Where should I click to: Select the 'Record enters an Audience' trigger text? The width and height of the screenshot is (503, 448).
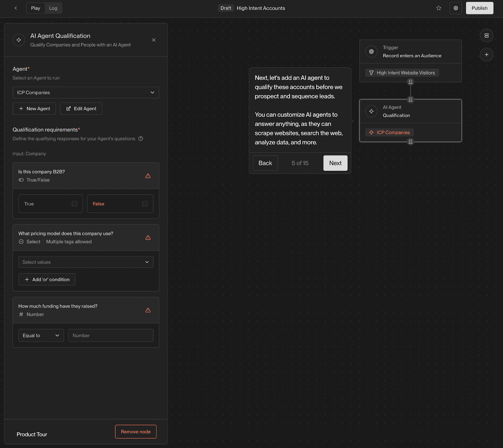click(x=412, y=56)
